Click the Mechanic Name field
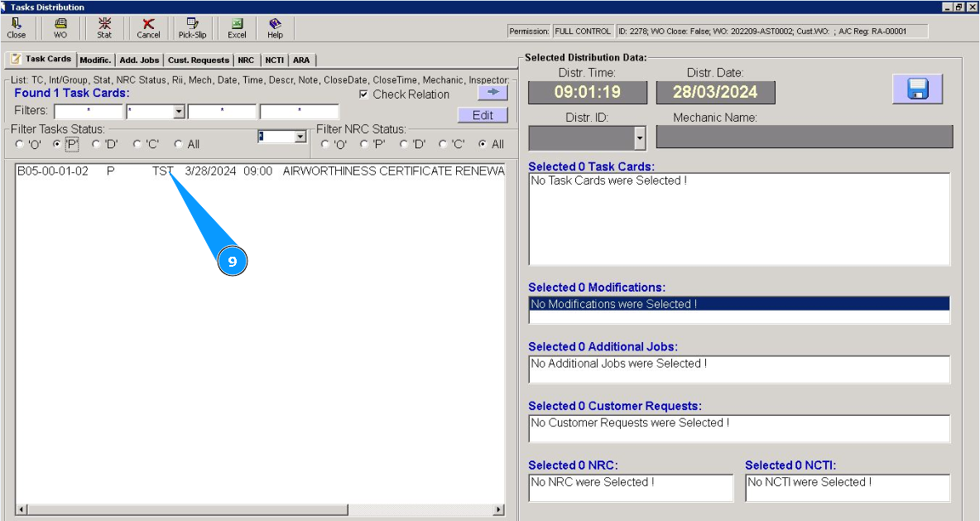Screen dimensions: 980x521 click(805, 137)
